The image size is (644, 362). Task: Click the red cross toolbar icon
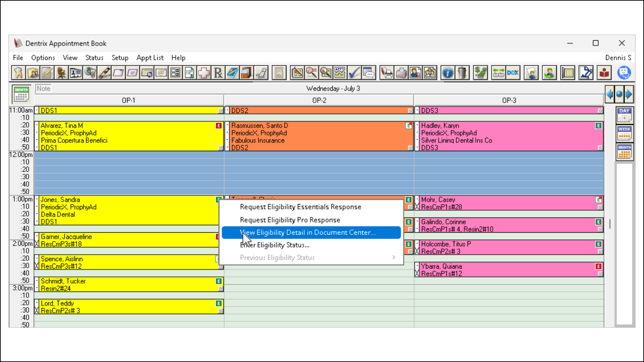click(204, 73)
